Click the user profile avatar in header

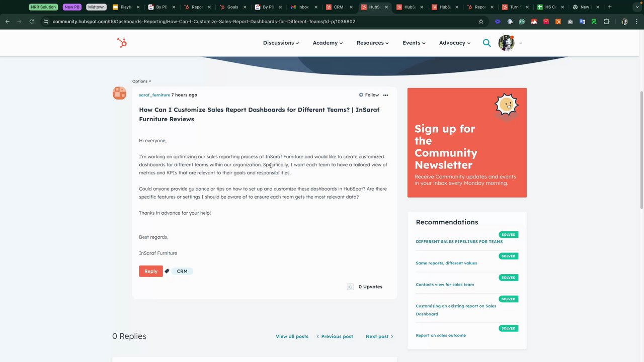pos(506,43)
